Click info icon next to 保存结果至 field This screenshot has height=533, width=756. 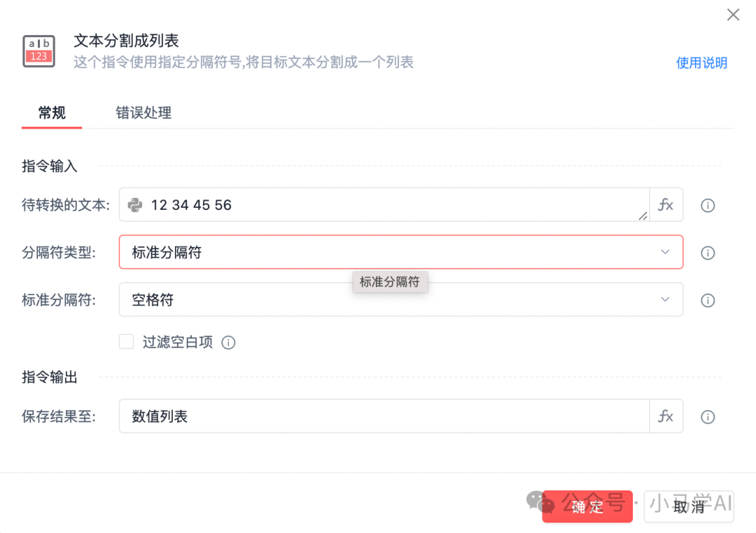point(708,417)
